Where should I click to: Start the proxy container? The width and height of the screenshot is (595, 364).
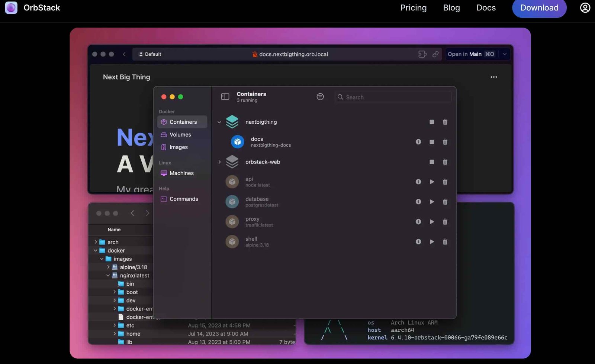[x=432, y=222]
